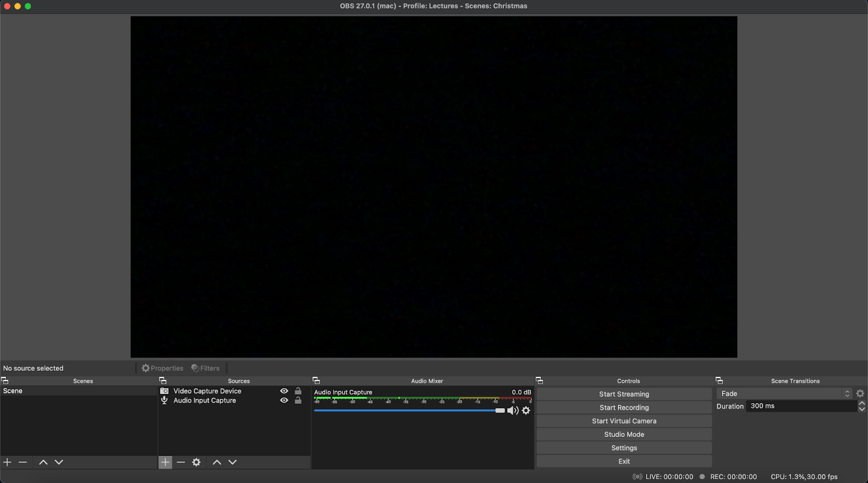Open OBS Settings
Screen dimensions: 868x483
tap(624, 448)
